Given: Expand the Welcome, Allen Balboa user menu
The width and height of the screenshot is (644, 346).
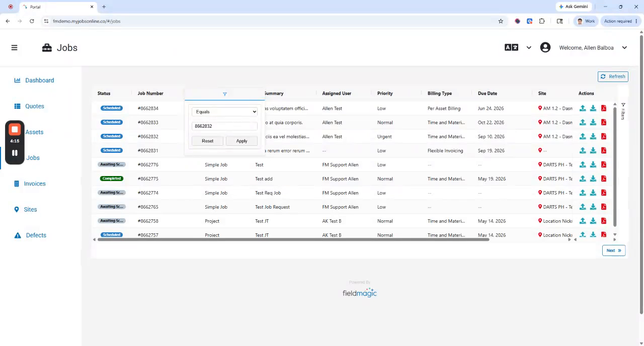Looking at the screenshot, I should click(x=624, y=48).
